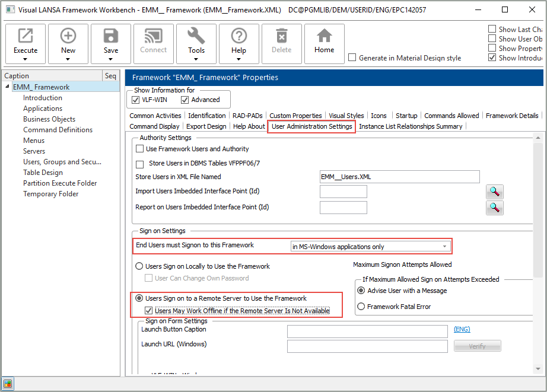547x392 pixels.
Task: Click magnifier beside Import Users Interface Point
Action: (494, 192)
